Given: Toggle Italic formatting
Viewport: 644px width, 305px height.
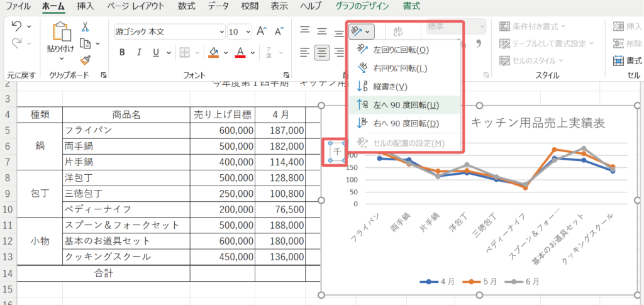Looking at the screenshot, I should point(138,52).
